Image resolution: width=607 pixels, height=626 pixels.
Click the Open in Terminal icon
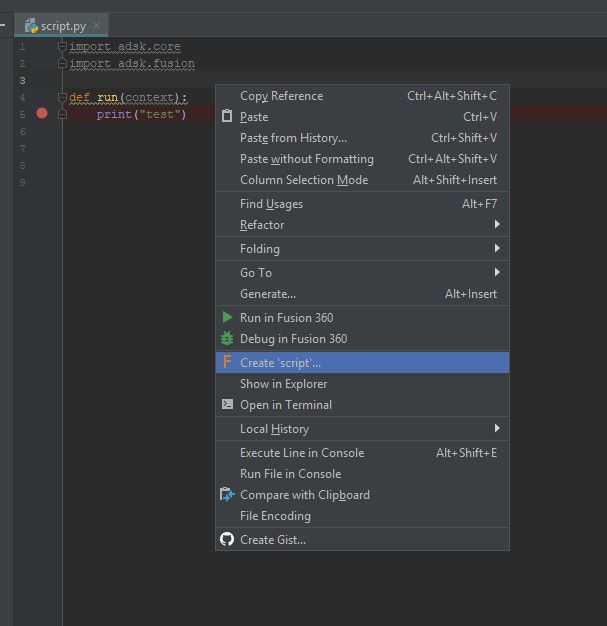pos(227,404)
